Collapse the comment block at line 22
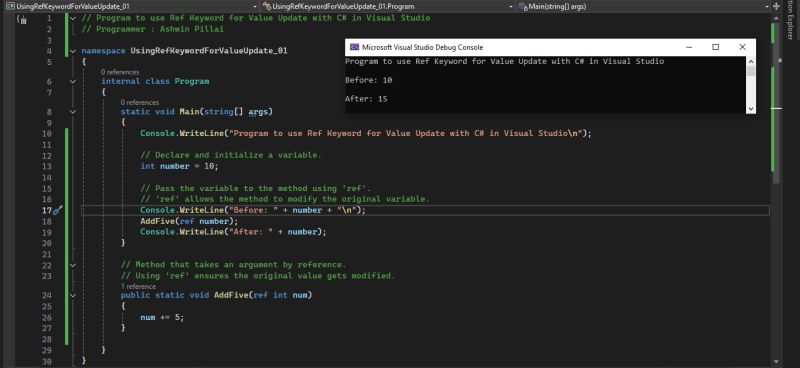 (72, 265)
